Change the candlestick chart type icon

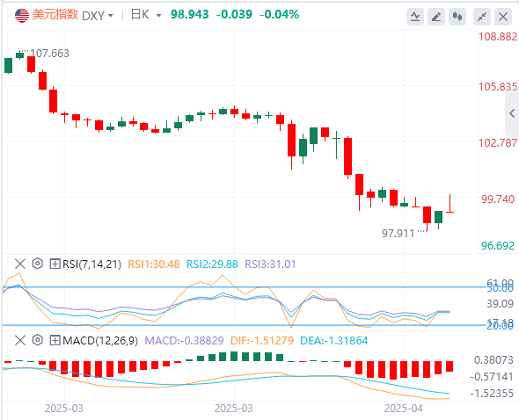point(457,16)
